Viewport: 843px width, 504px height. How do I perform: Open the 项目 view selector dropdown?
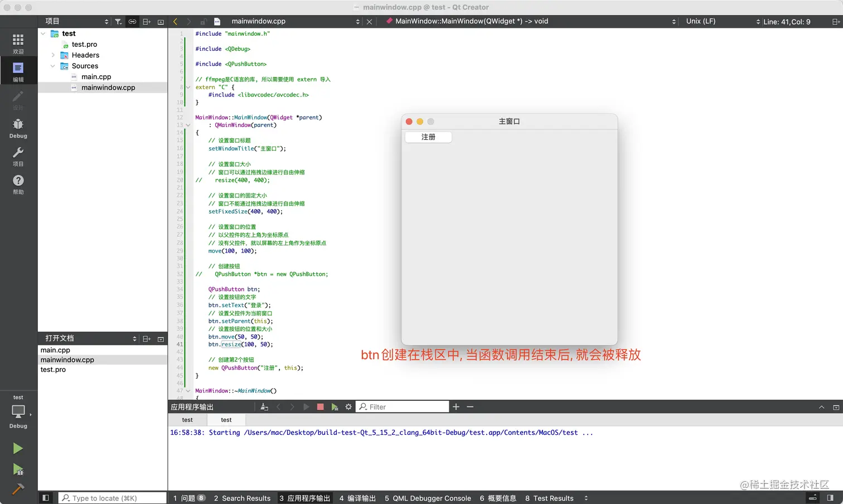coord(76,22)
